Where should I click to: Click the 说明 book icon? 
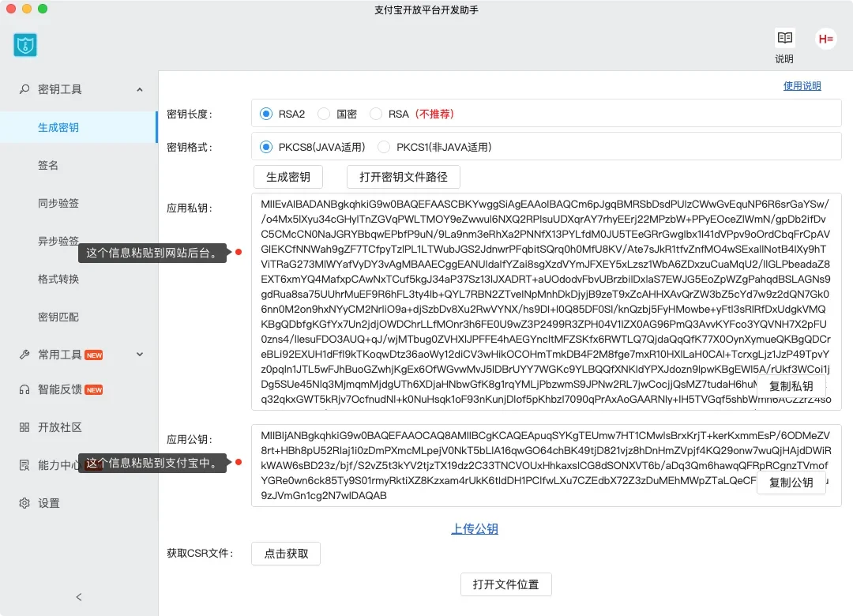click(784, 38)
